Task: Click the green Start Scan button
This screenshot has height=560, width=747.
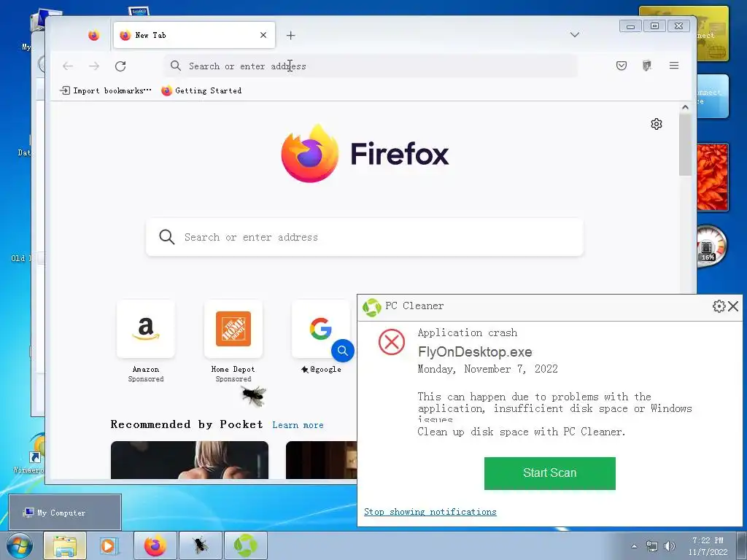Action: pyautogui.click(x=550, y=472)
